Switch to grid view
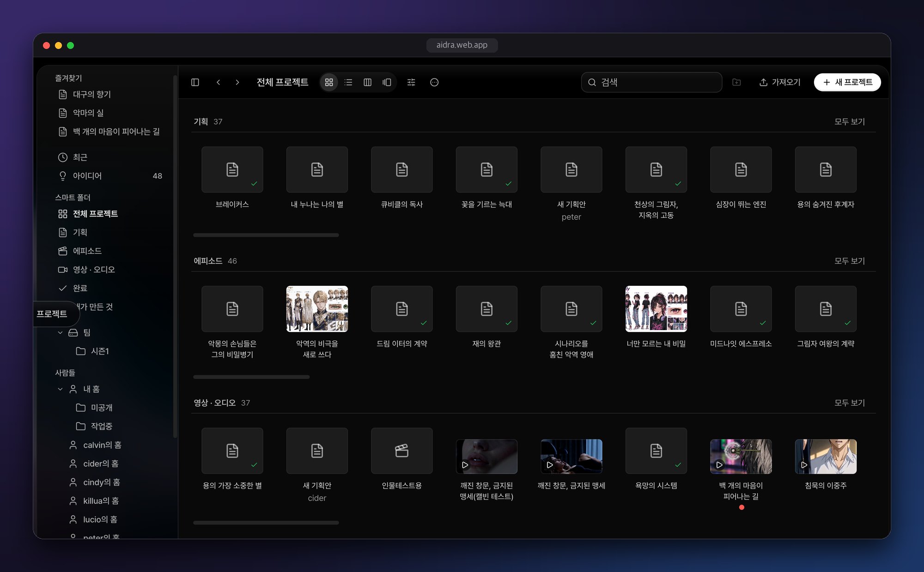The image size is (924, 572). pyautogui.click(x=329, y=82)
